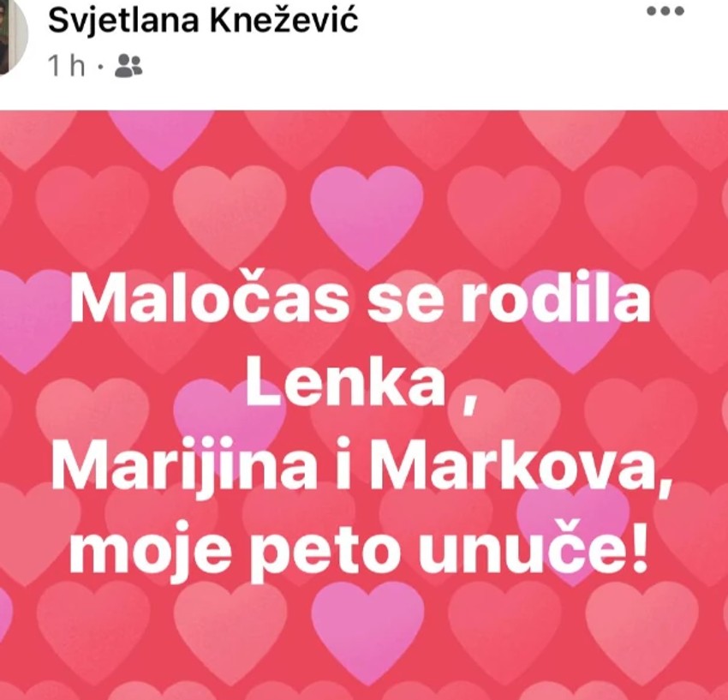This screenshot has width=728, height=700.
Task: Click the word "Lenka" in the post
Action: (344, 385)
